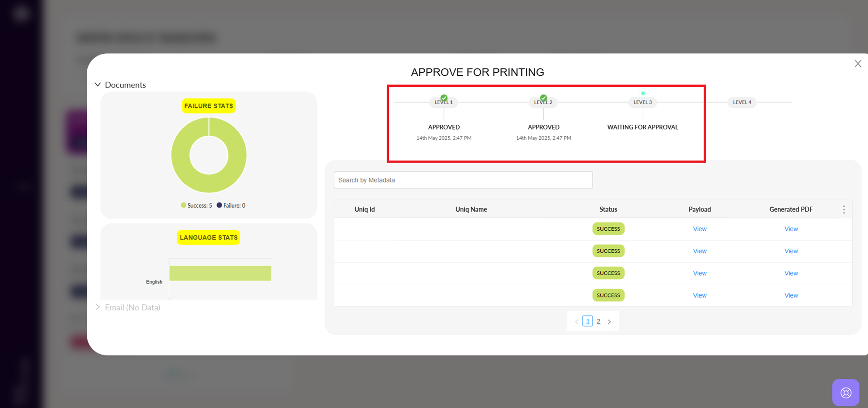Expand the Email (No Data) section
Viewport: 868px width, 408px height.
[x=98, y=307]
